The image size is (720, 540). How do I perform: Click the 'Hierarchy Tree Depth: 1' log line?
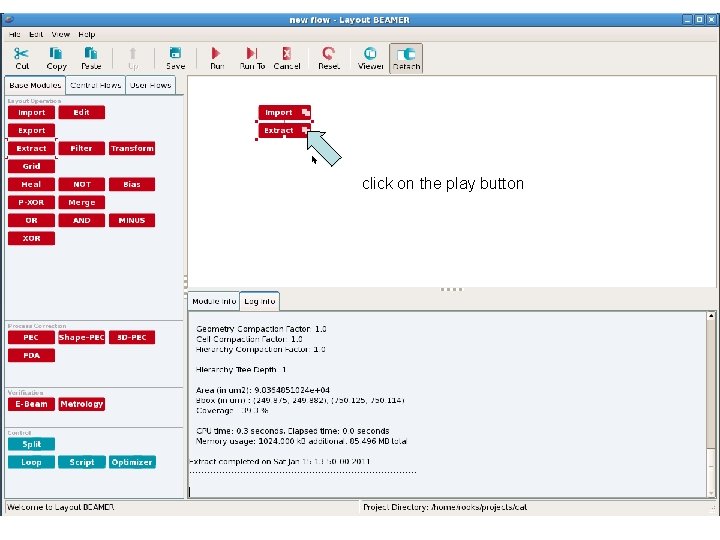click(x=241, y=370)
